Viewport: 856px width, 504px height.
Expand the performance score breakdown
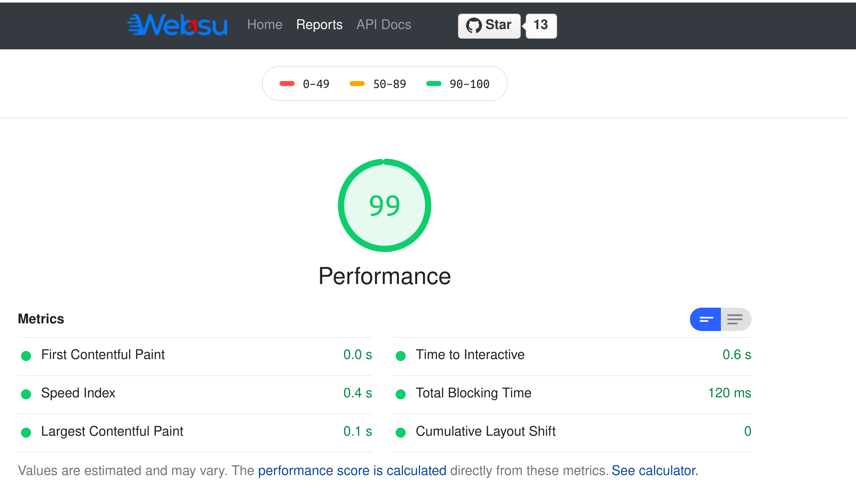[x=734, y=319]
